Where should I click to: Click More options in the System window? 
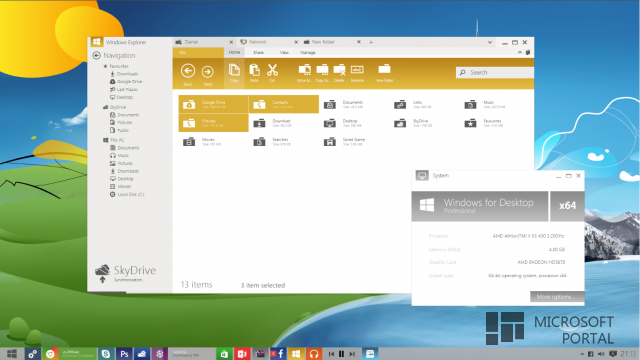click(x=557, y=297)
